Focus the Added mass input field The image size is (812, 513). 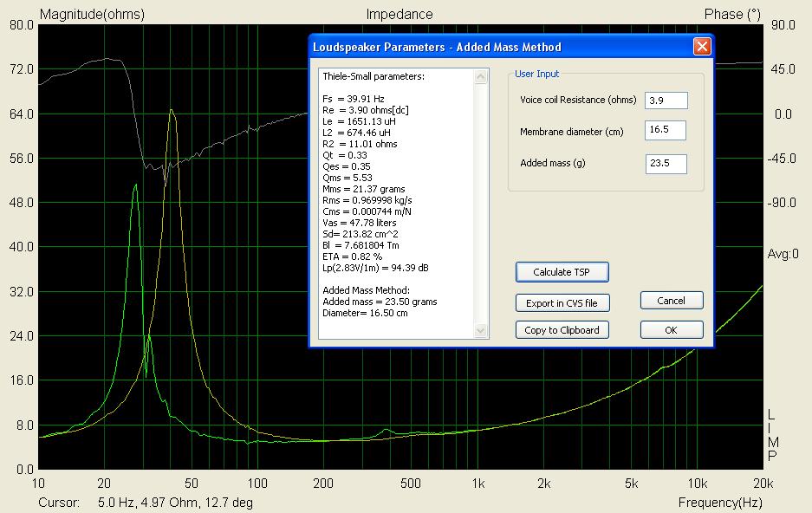(x=666, y=164)
